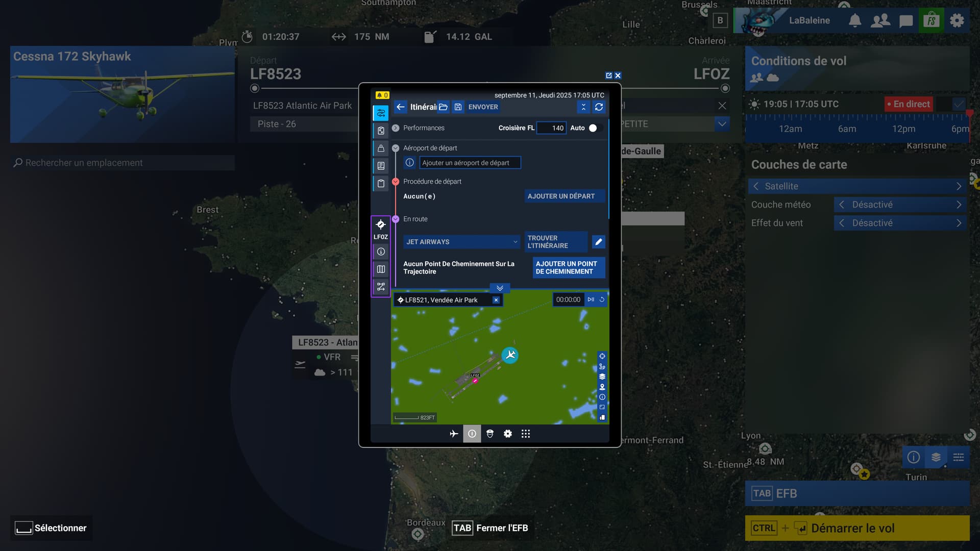Click AJOUTER UN POINT DE CHEMINEMENT
The height and width of the screenshot is (551, 980).
pyautogui.click(x=569, y=268)
